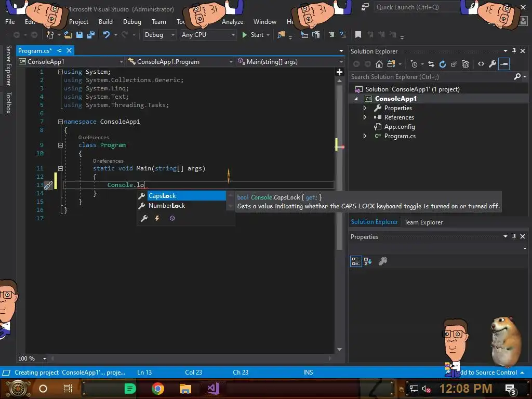Click the Task View taskbar icon
532x399 pixels.
(x=68, y=389)
